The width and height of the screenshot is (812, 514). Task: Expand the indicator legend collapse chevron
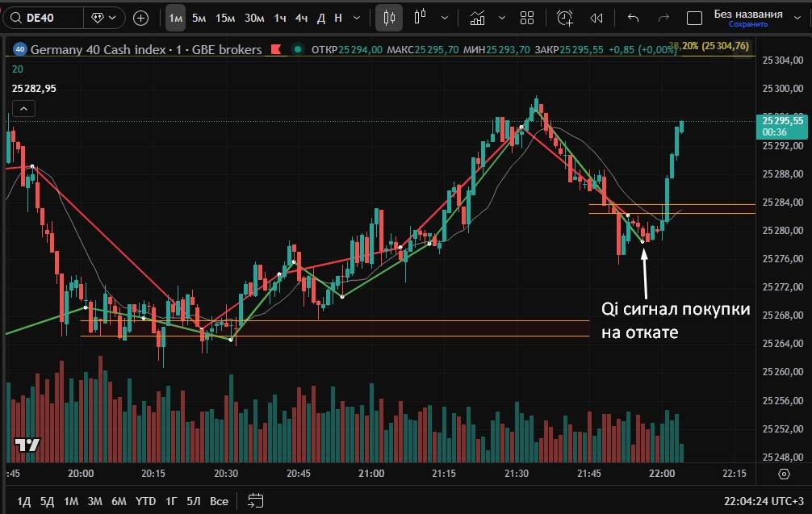[x=23, y=109]
